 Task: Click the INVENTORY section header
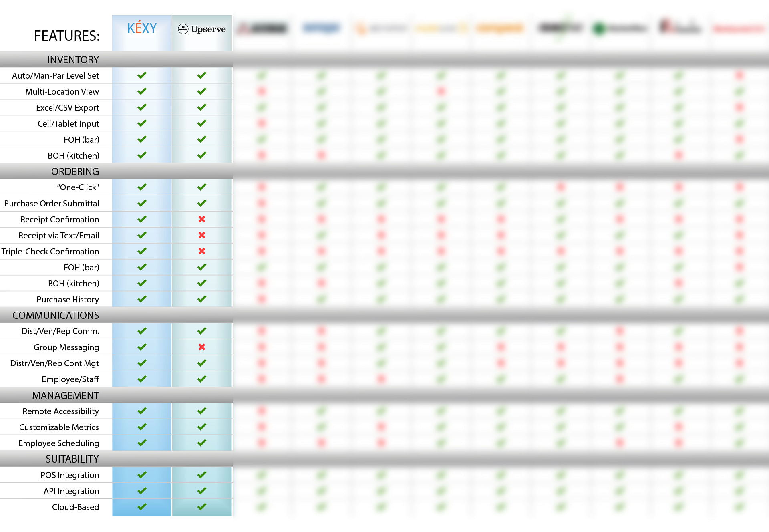pyautogui.click(x=73, y=60)
